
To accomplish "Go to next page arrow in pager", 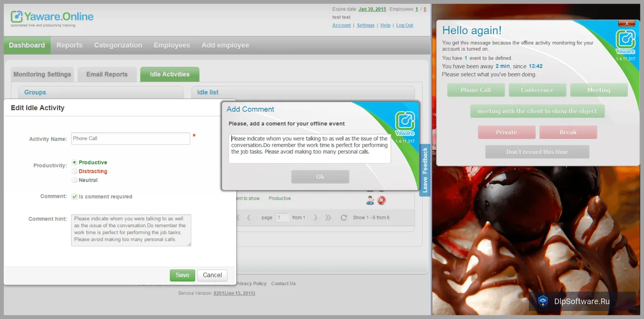I will pos(316,218).
